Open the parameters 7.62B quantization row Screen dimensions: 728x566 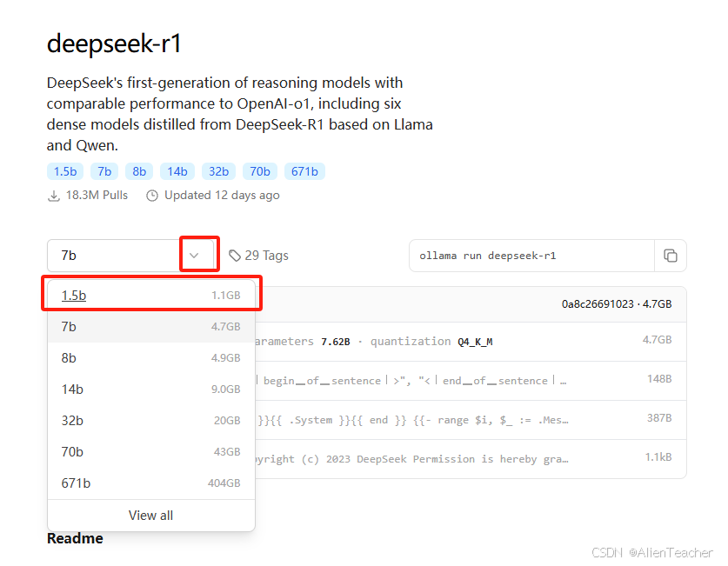pyautogui.click(x=471, y=342)
